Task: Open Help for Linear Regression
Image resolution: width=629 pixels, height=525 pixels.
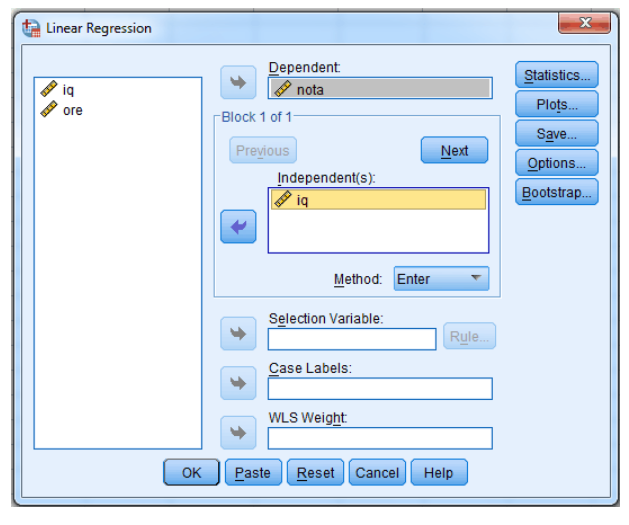Action: coord(439,472)
